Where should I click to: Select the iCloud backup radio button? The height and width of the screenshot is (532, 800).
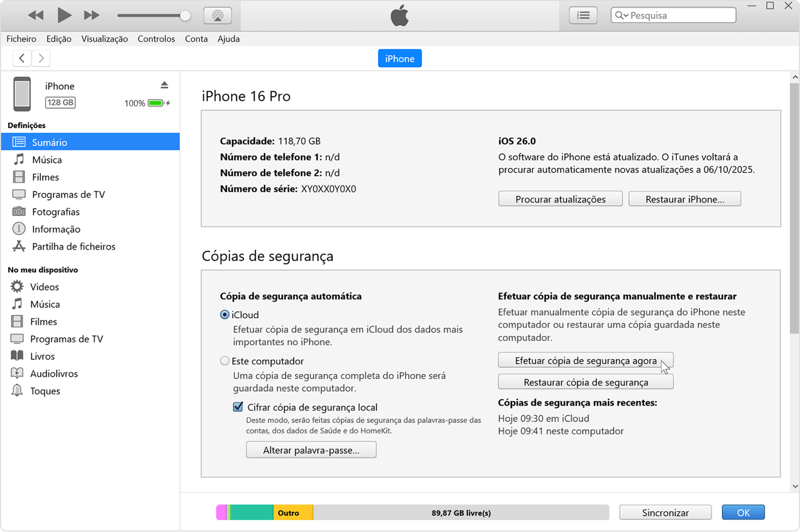(x=225, y=314)
